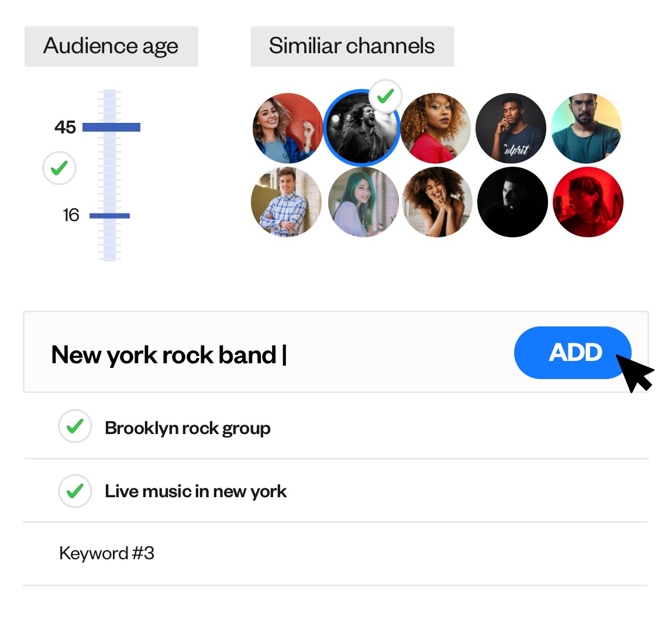
Task: Click the 16 lower age slider handle
Action: pyautogui.click(x=110, y=216)
